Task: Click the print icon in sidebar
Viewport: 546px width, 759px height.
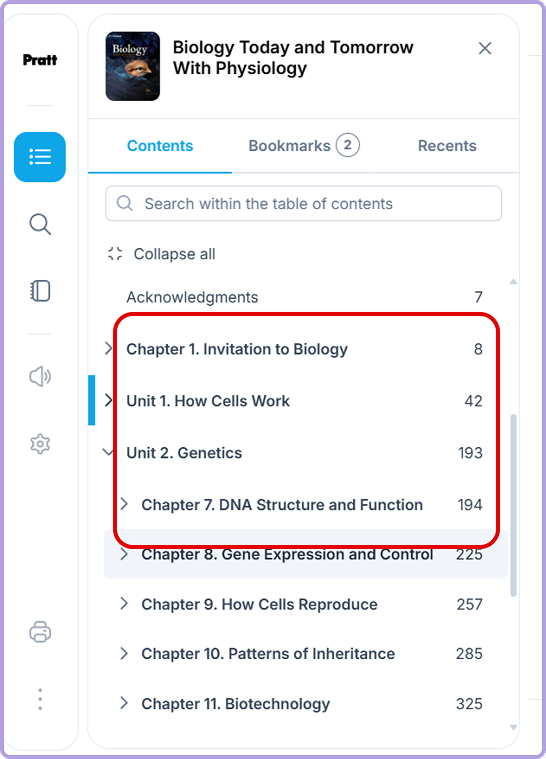Action: coord(40,632)
